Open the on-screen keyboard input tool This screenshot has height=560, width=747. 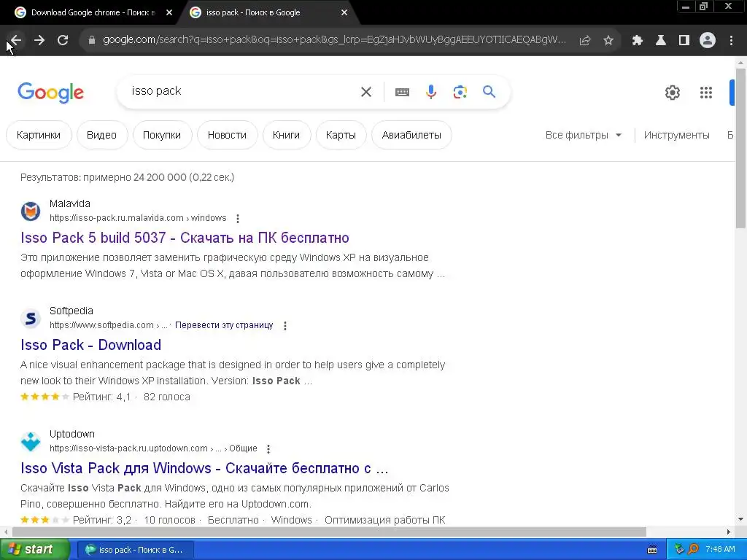click(x=402, y=92)
